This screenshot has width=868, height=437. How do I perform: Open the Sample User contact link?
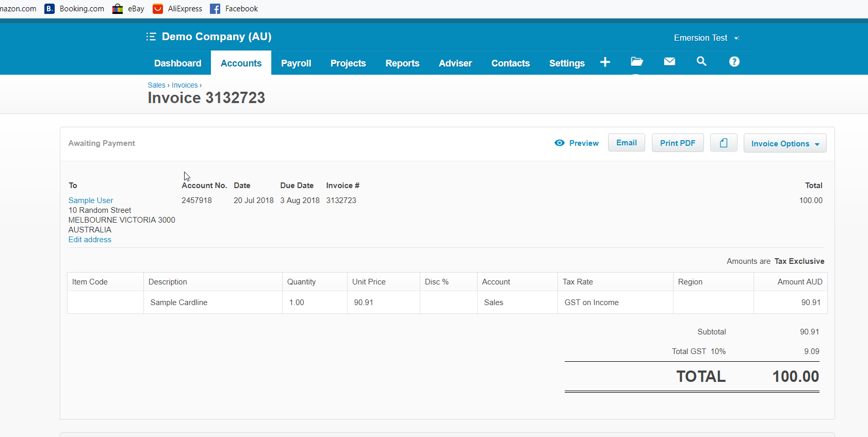tap(91, 200)
